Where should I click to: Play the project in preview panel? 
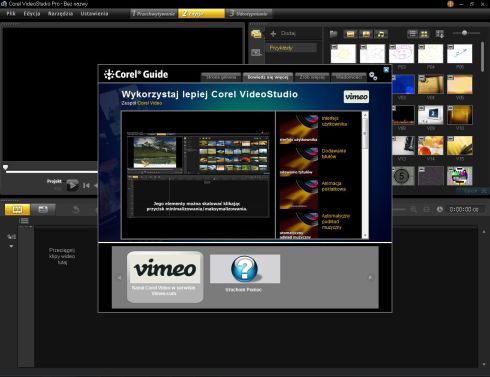[x=72, y=185]
